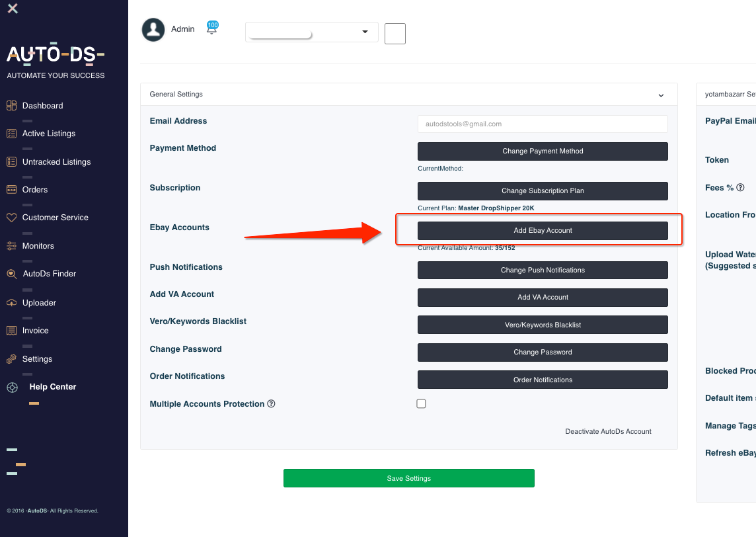
Task: Open Vero/Keywords Blacklist button
Action: [543, 325]
